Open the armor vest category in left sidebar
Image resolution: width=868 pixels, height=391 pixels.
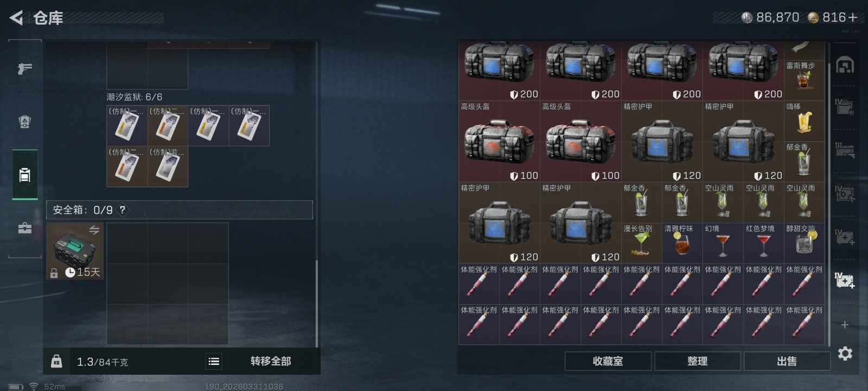coord(25,122)
